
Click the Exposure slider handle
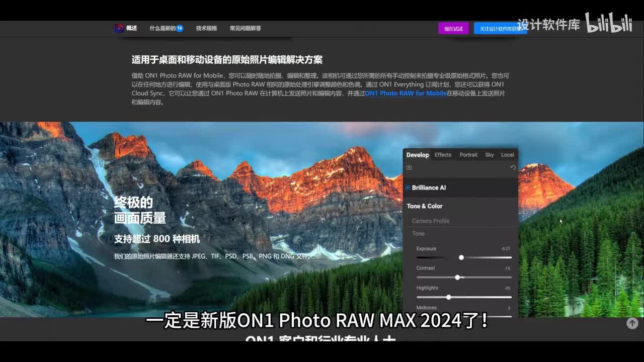[461, 257]
